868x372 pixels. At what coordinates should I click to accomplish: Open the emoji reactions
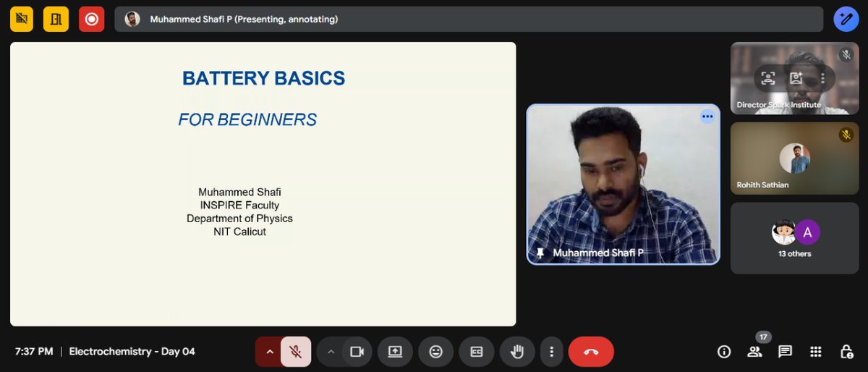[435, 352]
